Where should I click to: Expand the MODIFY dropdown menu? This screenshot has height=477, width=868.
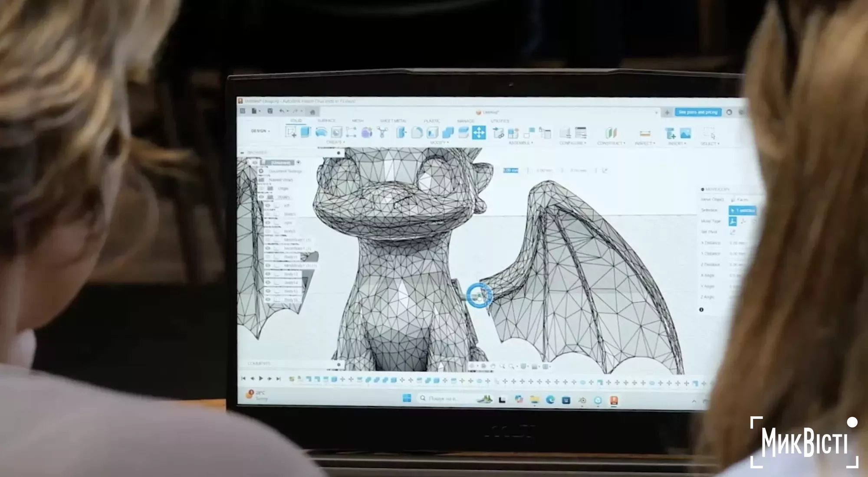tap(438, 142)
